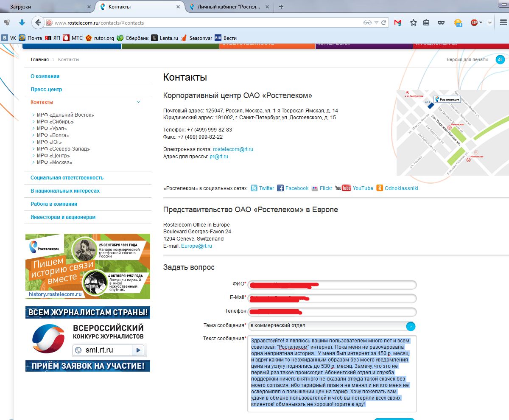The image size is (509, 420).
Task: Close the Загрузки tab
Action: coord(89,7)
